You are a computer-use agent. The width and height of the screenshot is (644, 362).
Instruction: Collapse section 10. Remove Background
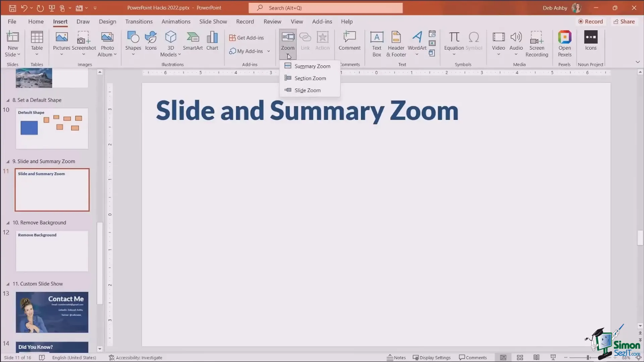[x=8, y=223]
